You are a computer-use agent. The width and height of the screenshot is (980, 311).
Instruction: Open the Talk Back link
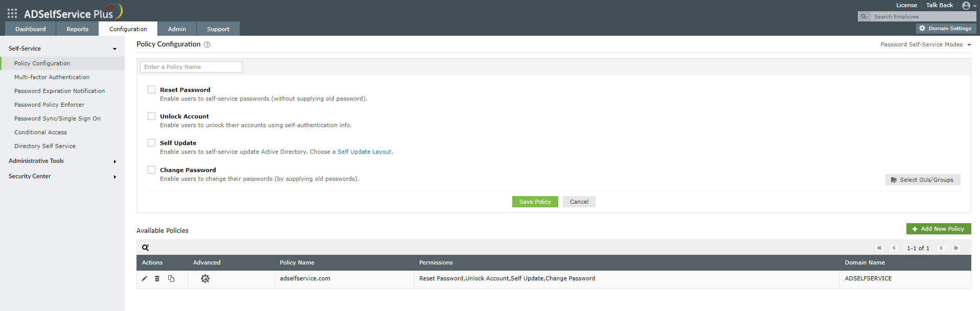939,5
